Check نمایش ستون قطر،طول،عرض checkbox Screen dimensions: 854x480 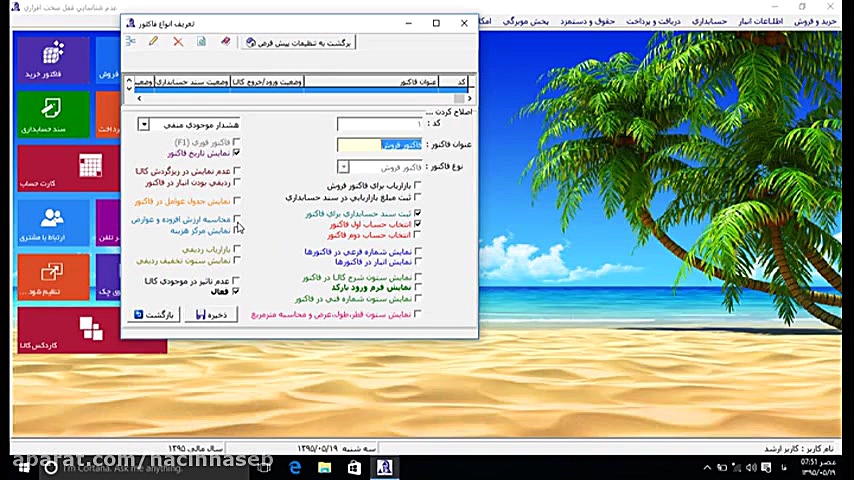418,314
